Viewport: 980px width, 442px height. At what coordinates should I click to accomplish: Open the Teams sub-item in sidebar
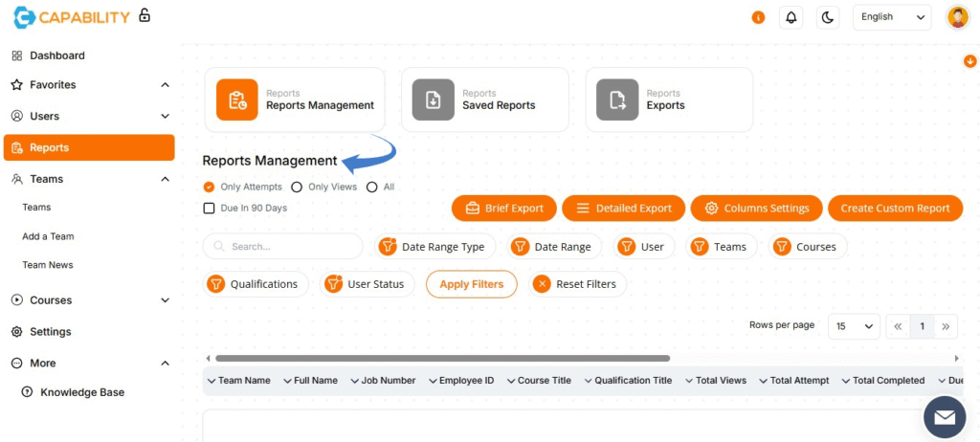(x=36, y=207)
